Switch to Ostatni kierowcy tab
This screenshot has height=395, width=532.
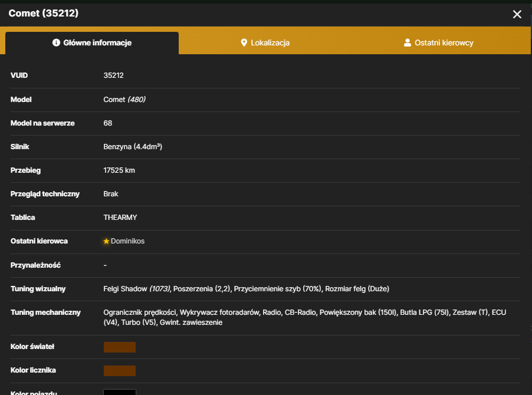(438, 42)
